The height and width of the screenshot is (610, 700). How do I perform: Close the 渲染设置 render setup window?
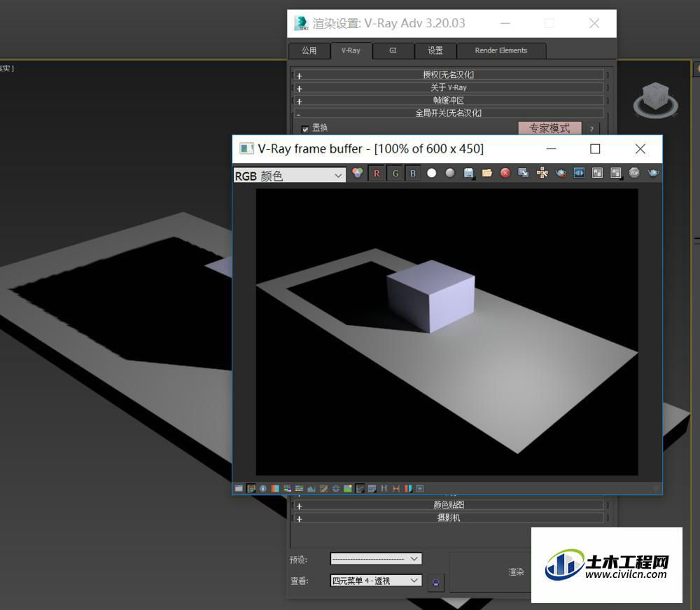pyautogui.click(x=594, y=23)
